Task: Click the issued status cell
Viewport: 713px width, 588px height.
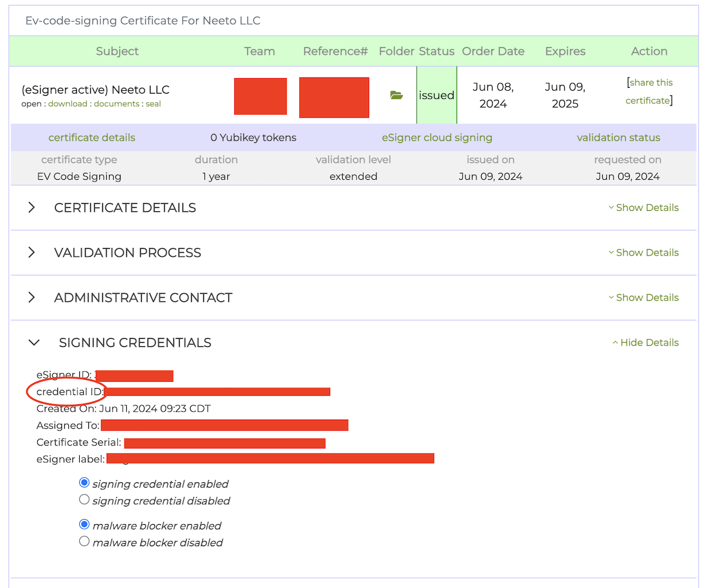Action: tap(436, 95)
